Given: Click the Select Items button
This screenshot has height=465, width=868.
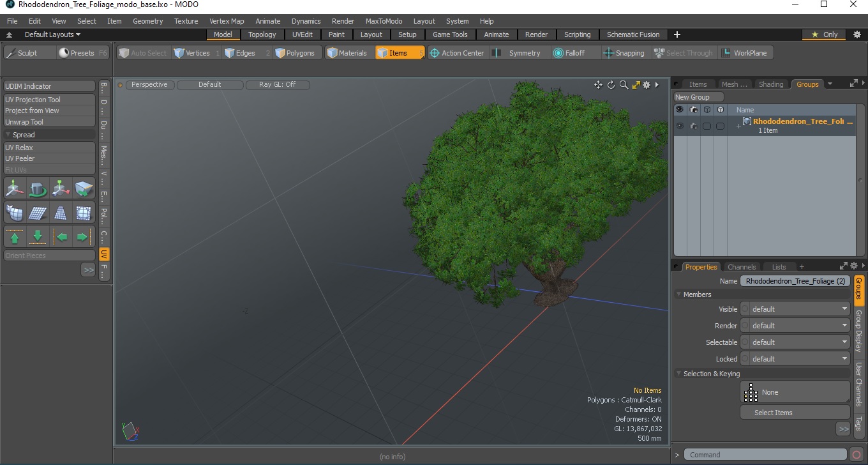Looking at the screenshot, I should pos(795,413).
